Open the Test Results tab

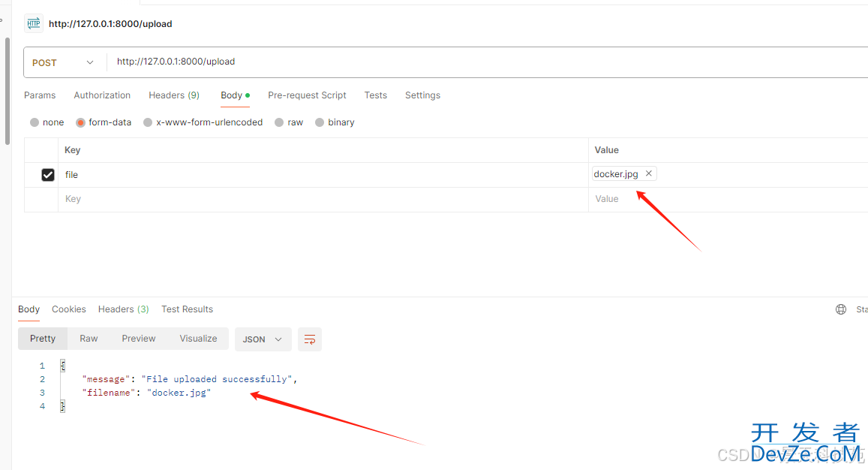[187, 309]
